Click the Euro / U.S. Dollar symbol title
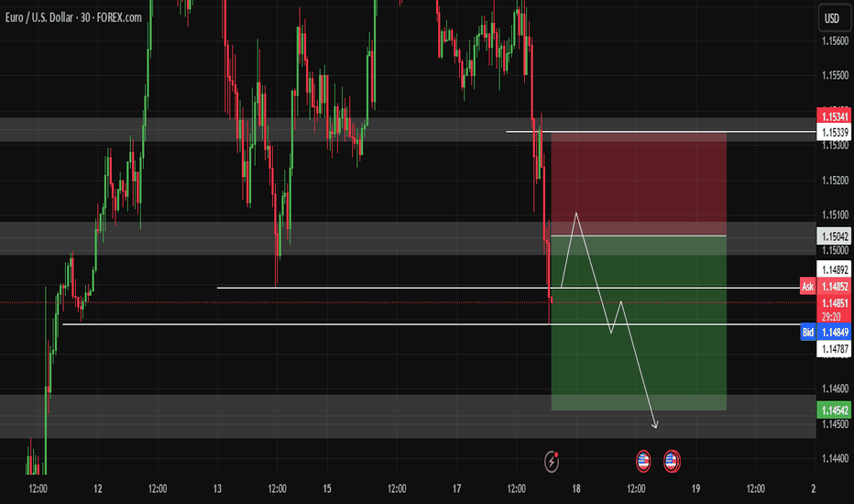854x504 pixels. [73, 17]
